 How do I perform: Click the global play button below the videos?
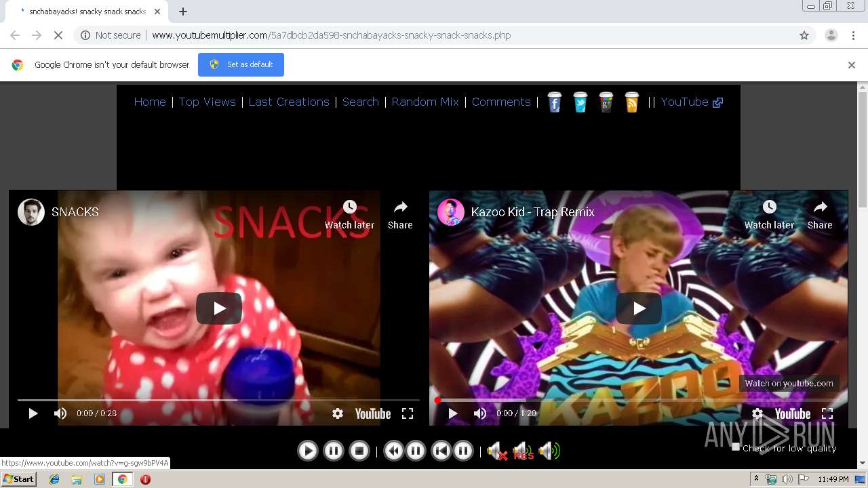coord(307,451)
